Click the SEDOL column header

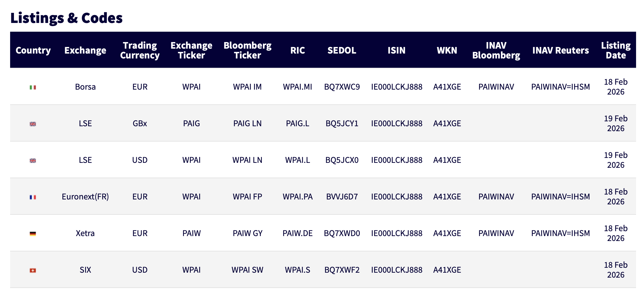(x=342, y=50)
